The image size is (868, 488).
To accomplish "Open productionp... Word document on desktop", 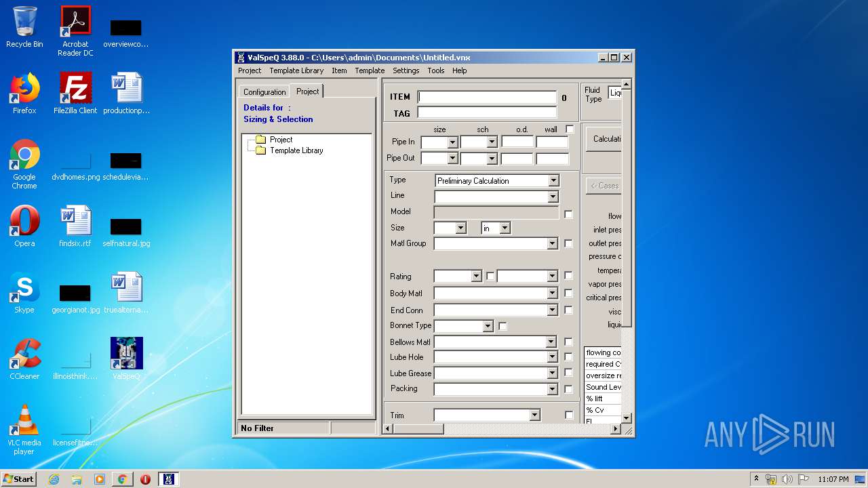I will pos(126,94).
